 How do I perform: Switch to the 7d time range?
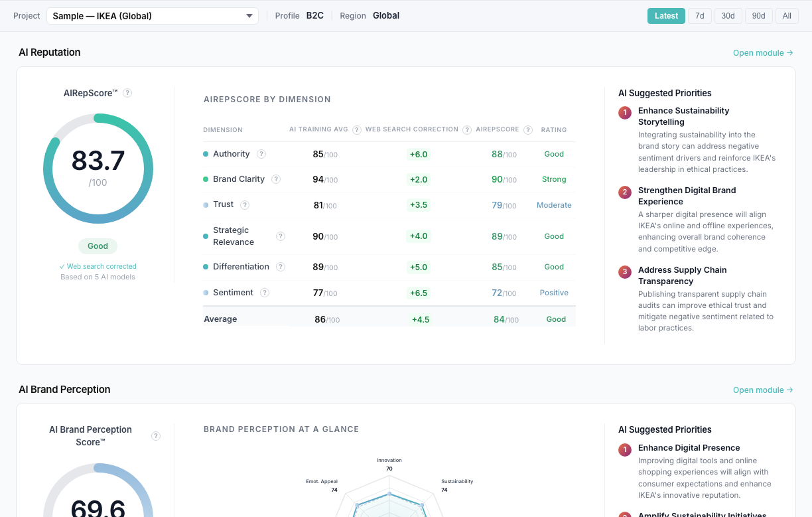coord(700,16)
